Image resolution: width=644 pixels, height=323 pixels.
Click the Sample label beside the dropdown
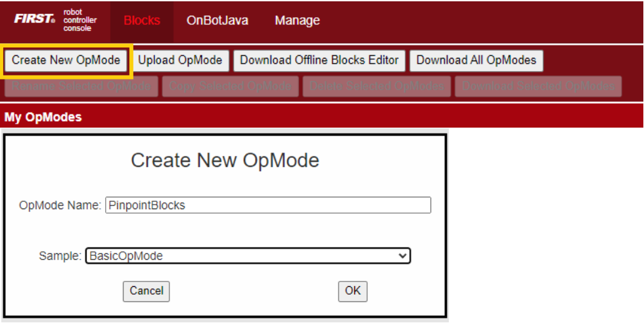pyautogui.click(x=60, y=256)
